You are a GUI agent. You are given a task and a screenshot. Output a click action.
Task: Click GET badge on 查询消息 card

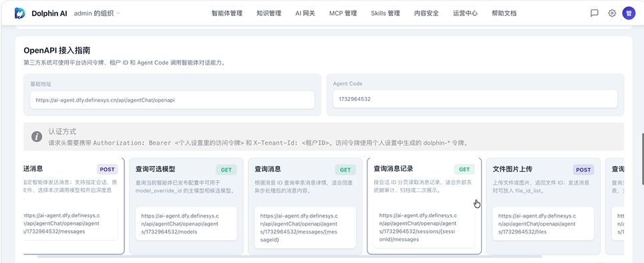click(345, 169)
